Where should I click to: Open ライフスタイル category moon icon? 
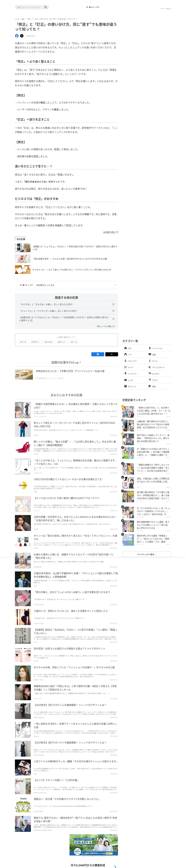click(x=150, y=367)
